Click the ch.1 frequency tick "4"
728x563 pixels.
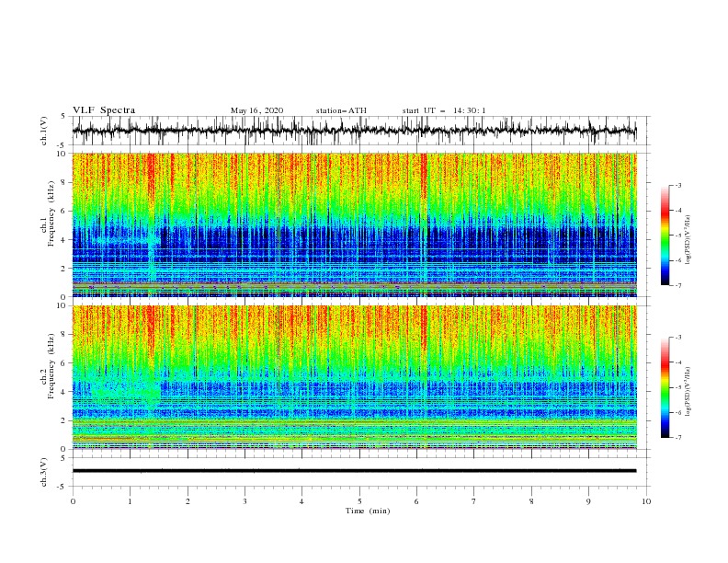(63, 240)
